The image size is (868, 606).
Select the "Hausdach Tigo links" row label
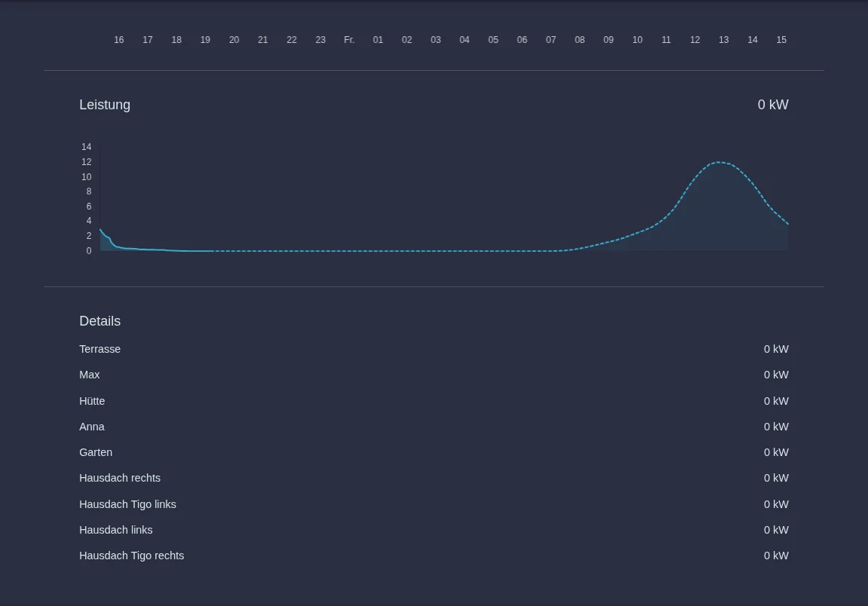[127, 504]
